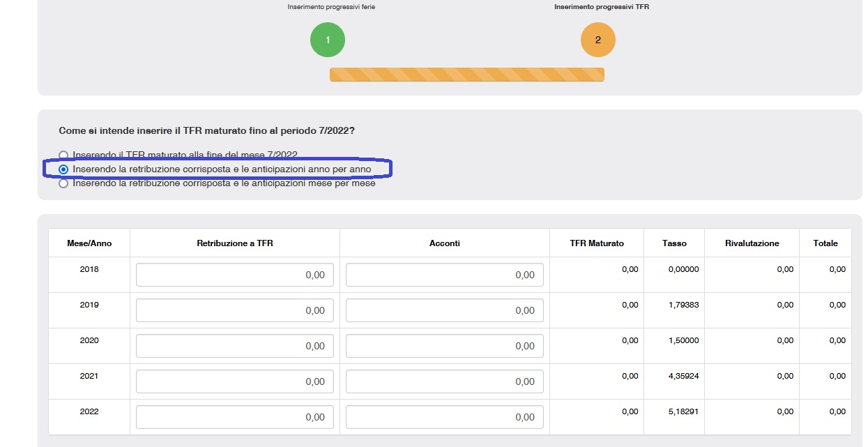This screenshot has height=447, width=868.
Task: Click the Acconti field for 2019
Action: [x=444, y=310]
